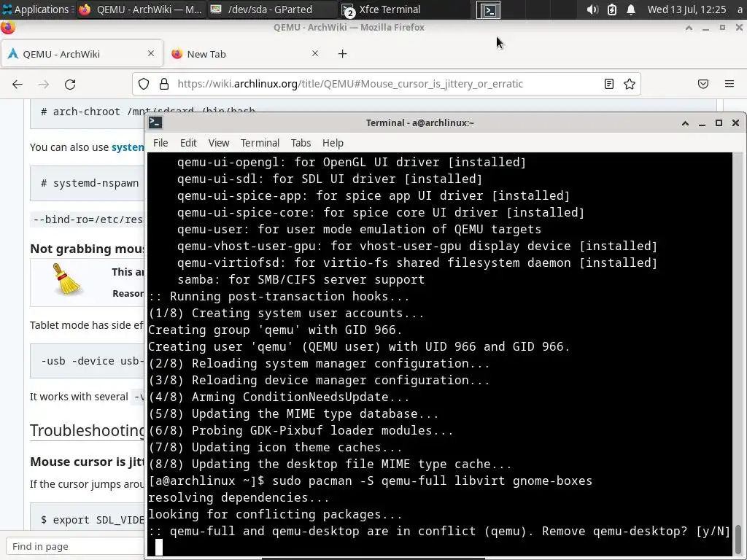Open the Terminal File menu
This screenshot has height=560, width=747.
[160, 143]
